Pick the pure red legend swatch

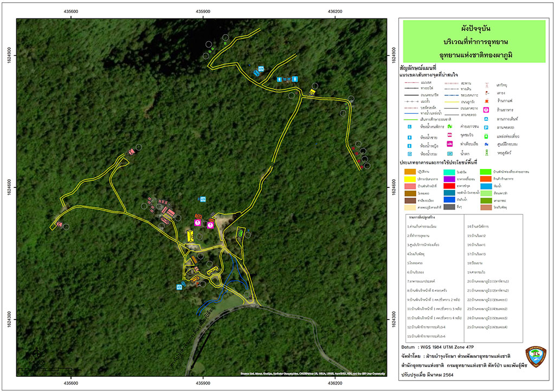point(449,186)
